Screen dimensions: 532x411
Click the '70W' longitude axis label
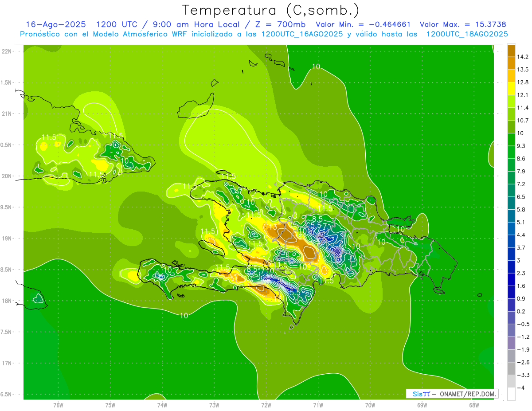click(x=370, y=405)
